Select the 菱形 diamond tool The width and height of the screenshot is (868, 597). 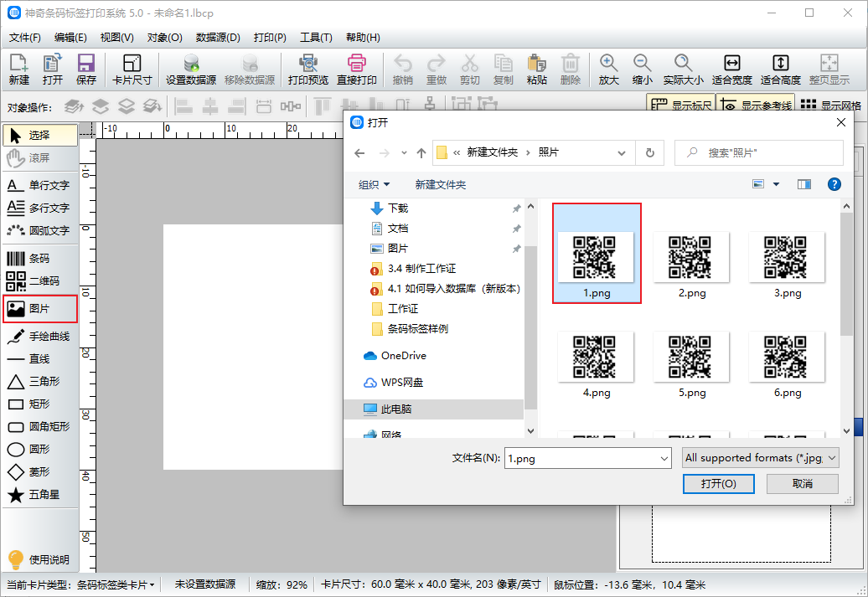coord(40,472)
